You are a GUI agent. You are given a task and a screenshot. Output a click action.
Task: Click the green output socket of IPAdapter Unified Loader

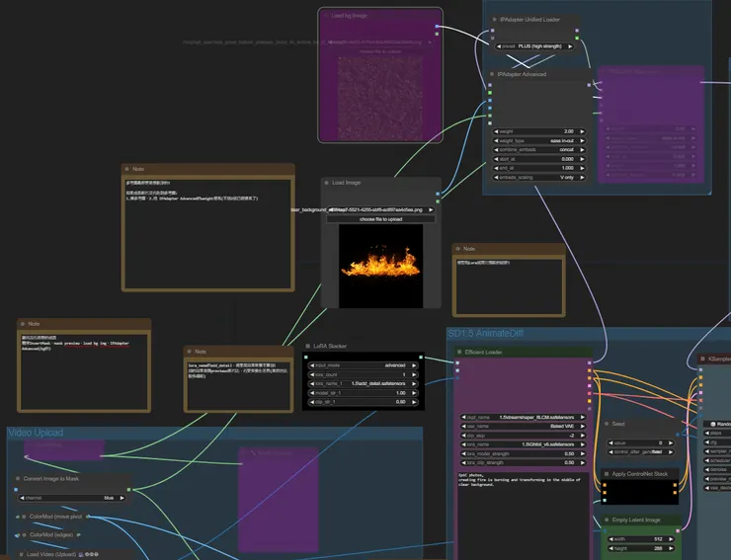[577, 38]
